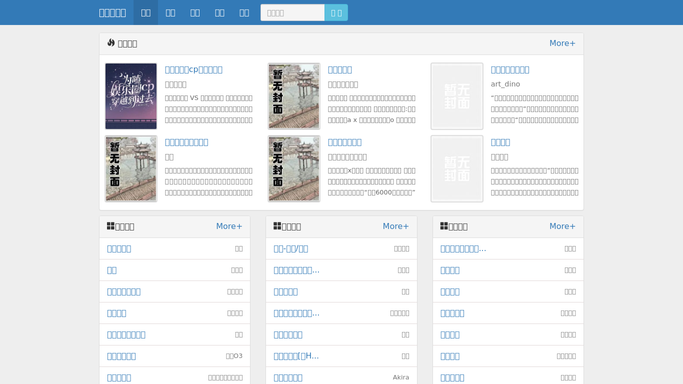The height and width of the screenshot is (384, 683).
Task: Open the book title above art_dino author
Action: tap(510, 70)
